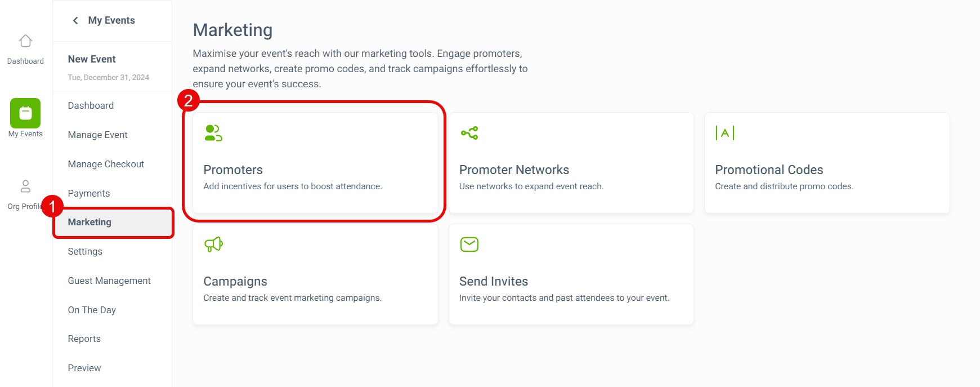Screen dimensions: 980x387
Task: Click the Dashboard home icon
Action: [x=25, y=41]
